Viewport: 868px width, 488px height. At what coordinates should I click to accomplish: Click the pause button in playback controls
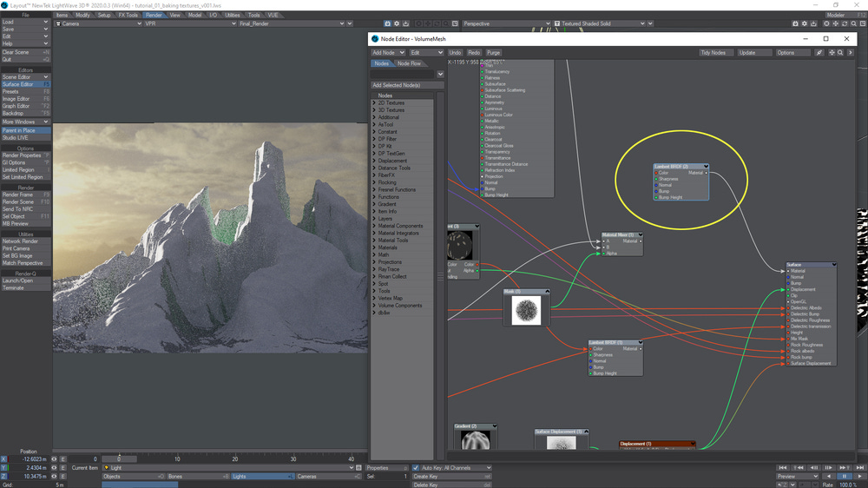[845, 477]
